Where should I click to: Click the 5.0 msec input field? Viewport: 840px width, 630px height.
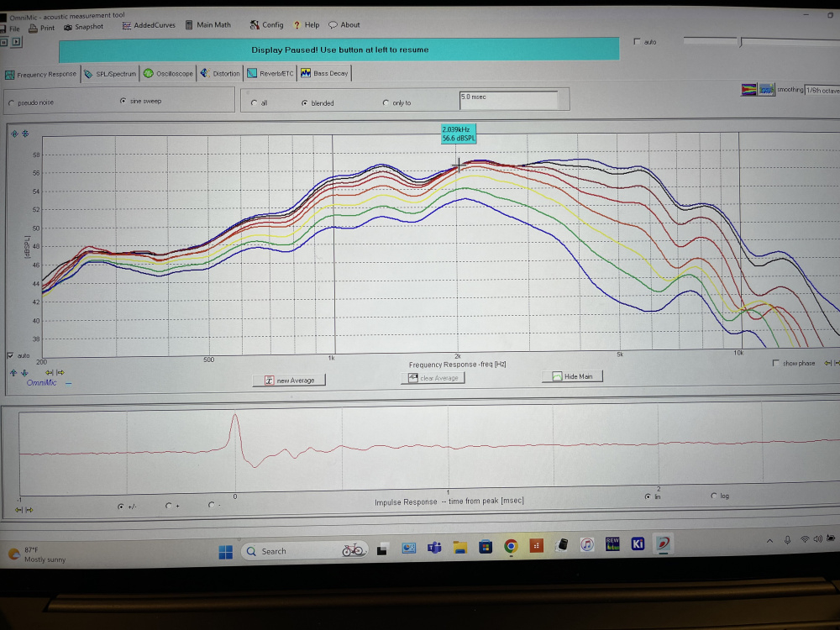pyautogui.click(x=508, y=100)
